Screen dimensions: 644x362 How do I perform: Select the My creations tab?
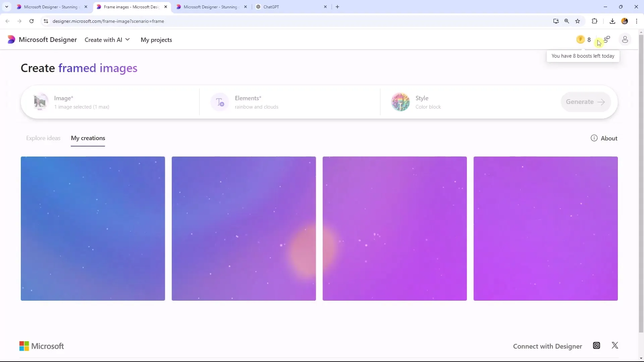(x=88, y=138)
